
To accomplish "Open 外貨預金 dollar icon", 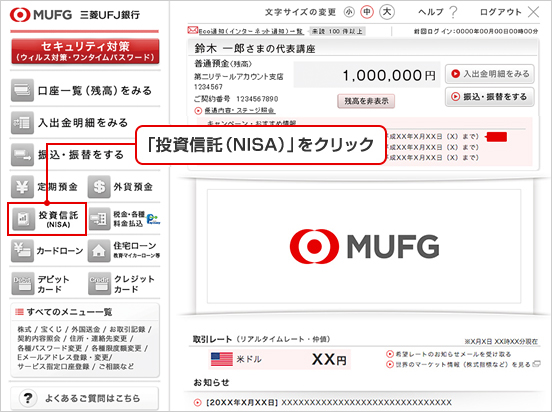I will click(99, 187).
